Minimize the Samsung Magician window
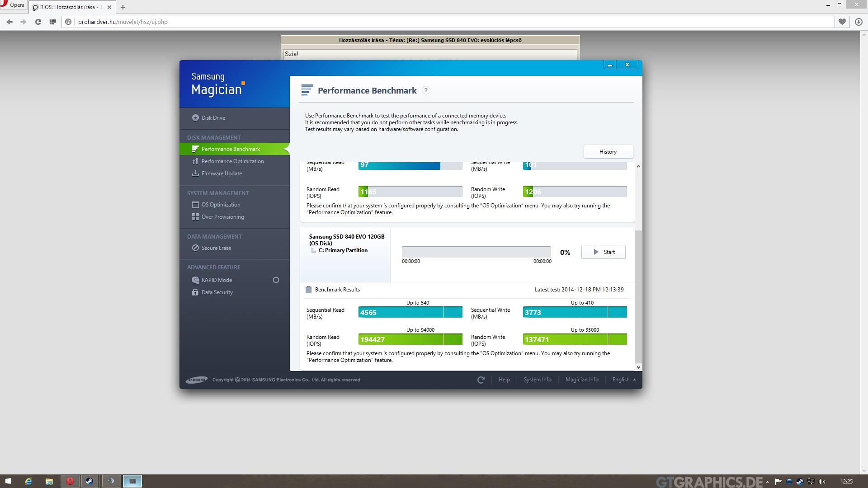This screenshot has height=488, width=868. [609, 65]
